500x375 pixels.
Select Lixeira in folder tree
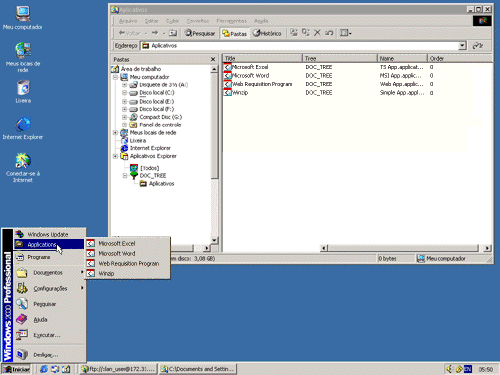138,141
